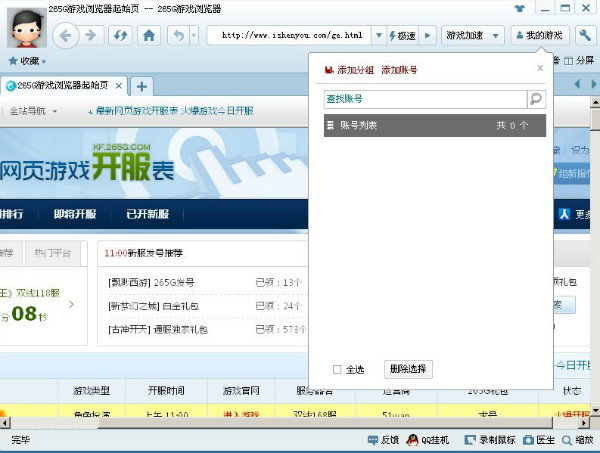This screenshot has height=453, width=600.
Task: Check the 全选 checkbox
Action: tap(337, 369)
